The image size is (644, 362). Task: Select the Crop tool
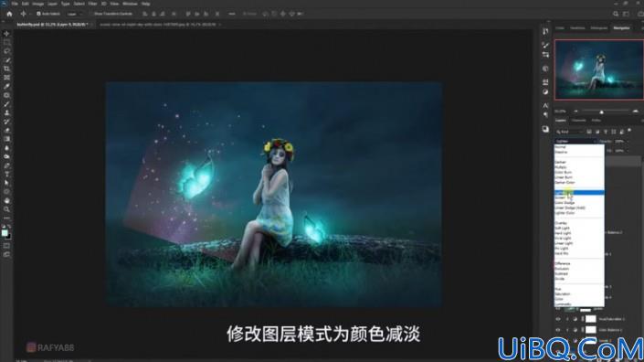[6, 69]
